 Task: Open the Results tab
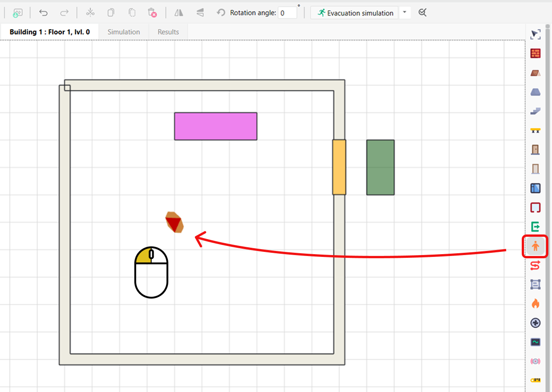pyautogui.click(x=168, y=32)
